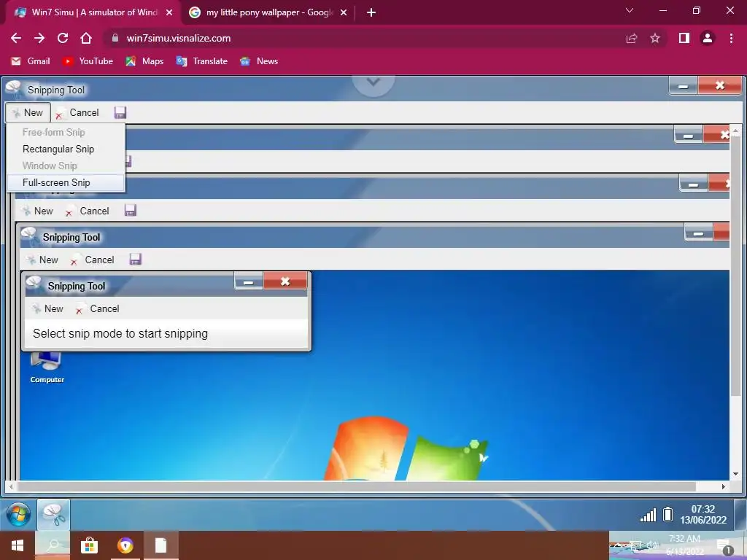Close the Win7 Simu browser tab
Viewport: 747px width, 560px height.
(x=169, y=13)
